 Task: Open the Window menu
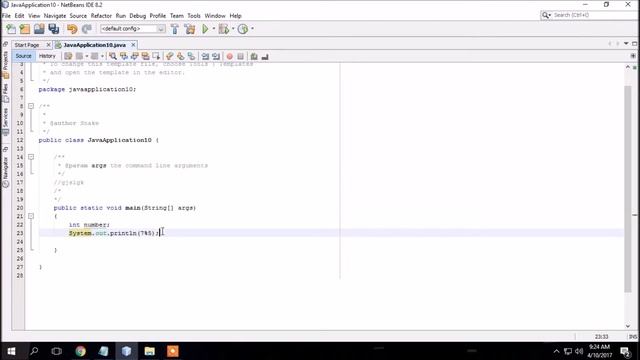[x=215, y=16]
